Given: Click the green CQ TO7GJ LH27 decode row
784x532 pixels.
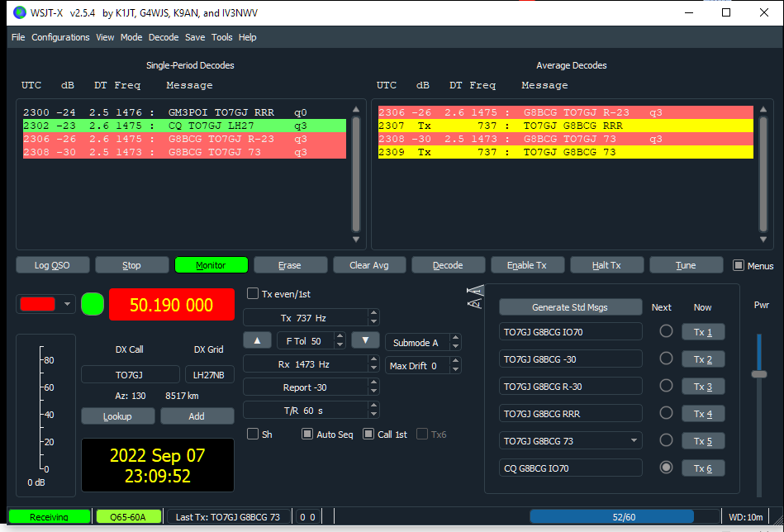Looking at the screenshot, I should 184,126.
